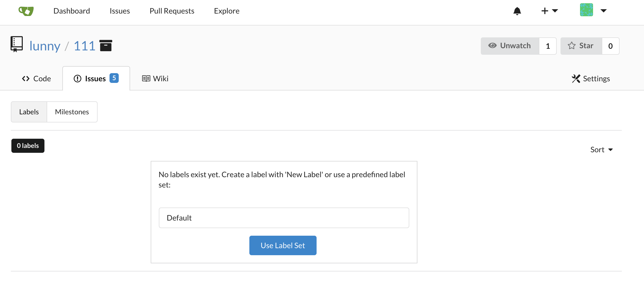Click the user avatar image

point(587,10)
